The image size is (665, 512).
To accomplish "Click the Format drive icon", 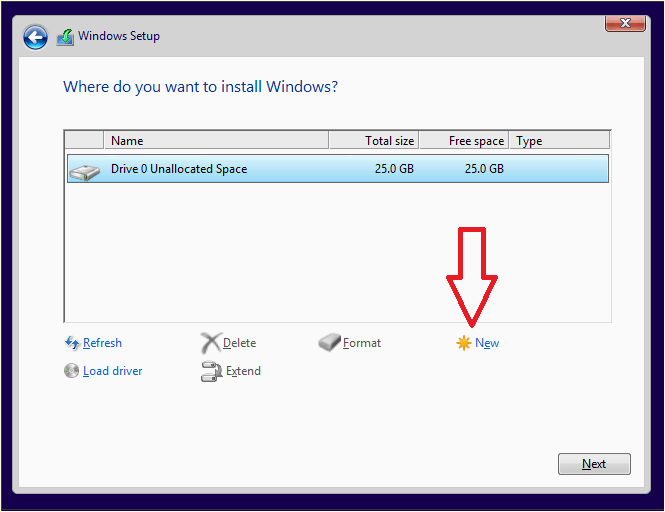I will tap(330, 342).
